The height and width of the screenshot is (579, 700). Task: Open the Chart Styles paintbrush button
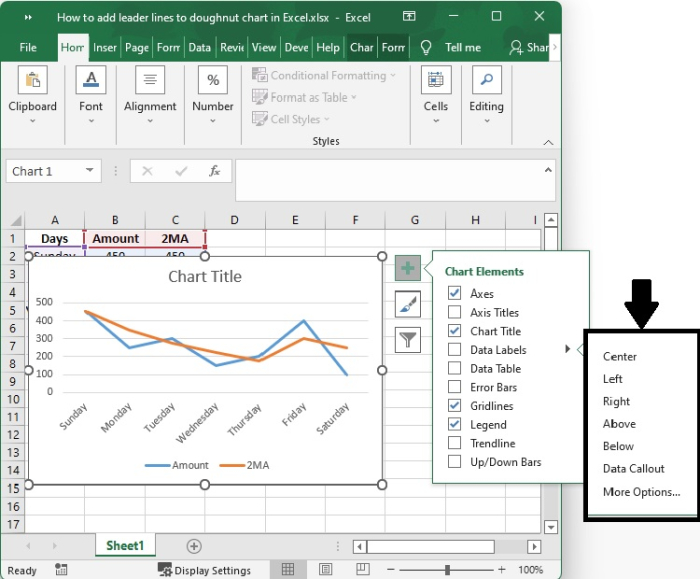coord(408,304)
